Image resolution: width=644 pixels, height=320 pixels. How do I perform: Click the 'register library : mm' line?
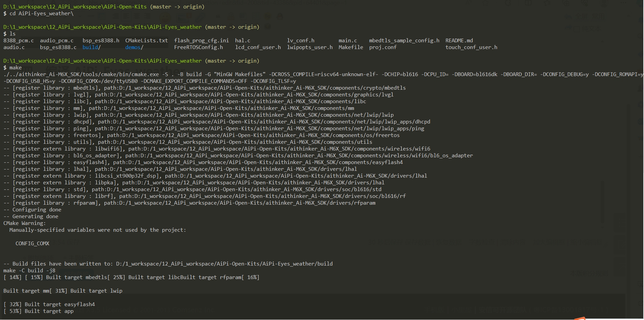[x=179, y=108]
